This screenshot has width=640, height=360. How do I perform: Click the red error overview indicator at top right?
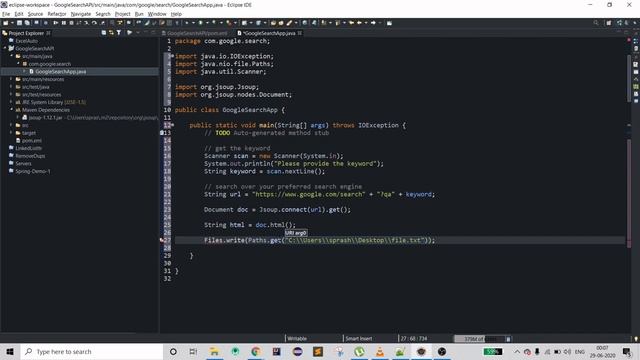(629, 40)
